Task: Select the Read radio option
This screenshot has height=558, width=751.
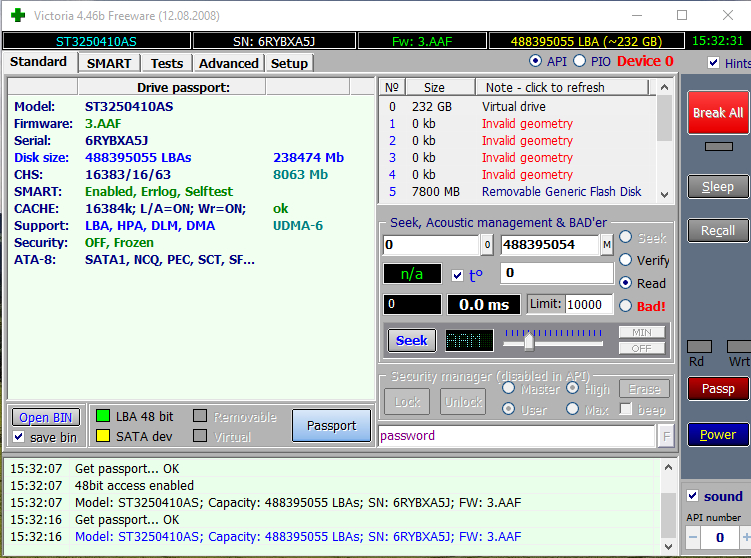Action: click(626, 283)
